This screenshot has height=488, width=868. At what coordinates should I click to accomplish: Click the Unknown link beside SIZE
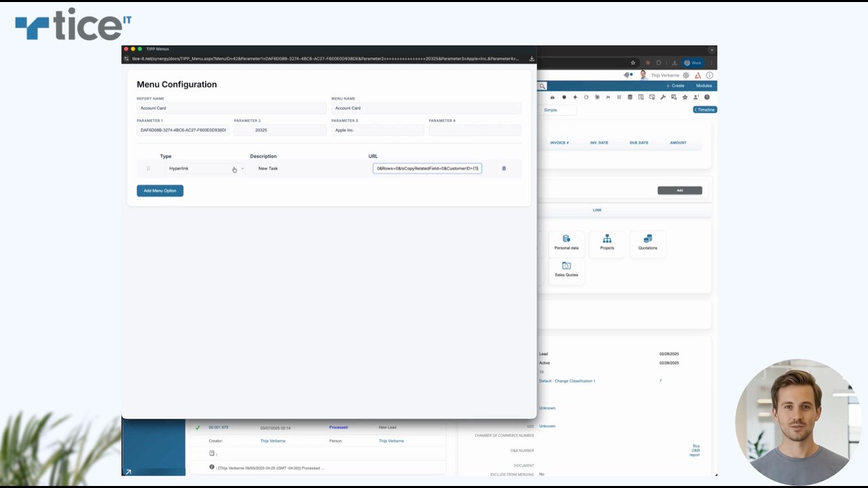point(547,426)
